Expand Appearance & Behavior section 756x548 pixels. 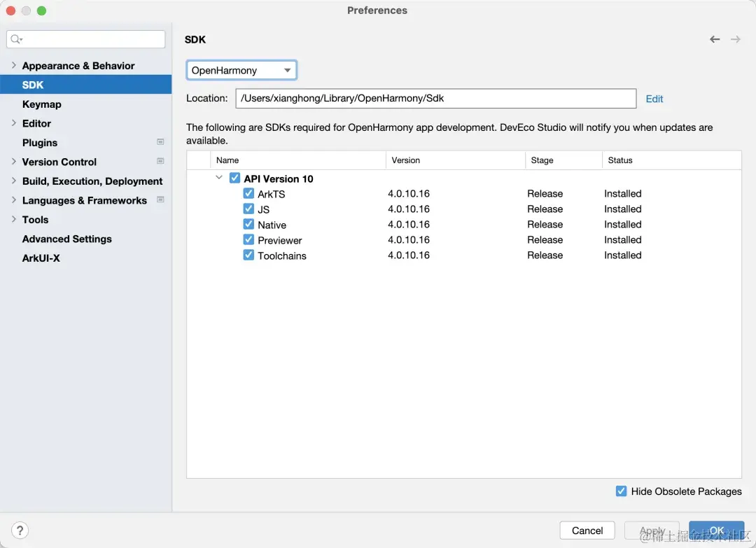click(x=13, y=65)
